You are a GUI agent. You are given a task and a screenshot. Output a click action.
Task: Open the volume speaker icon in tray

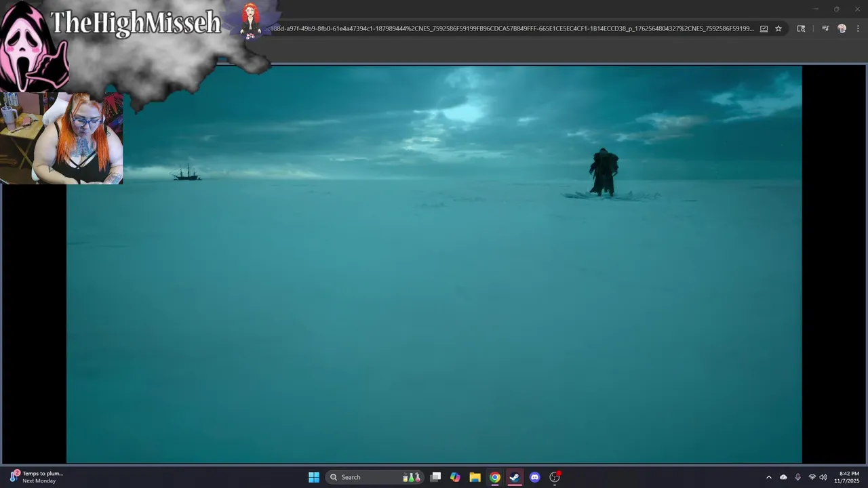coord(823,477)
